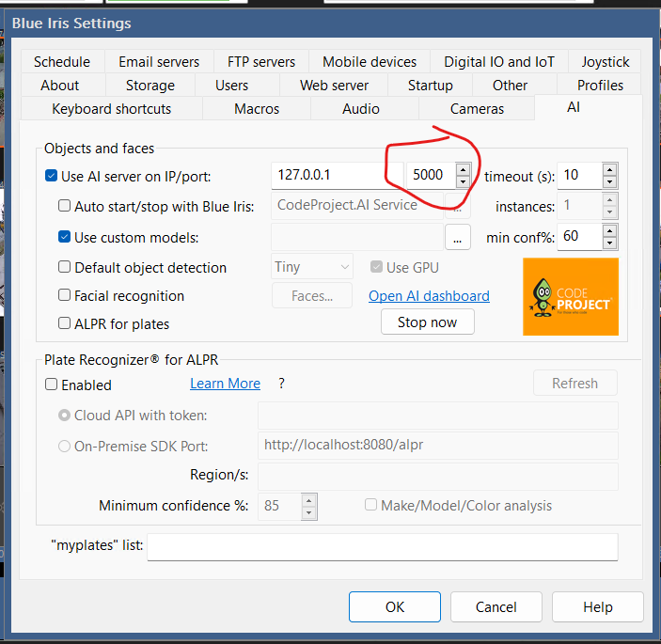Edit the AI server IP address field

(337, 175)
